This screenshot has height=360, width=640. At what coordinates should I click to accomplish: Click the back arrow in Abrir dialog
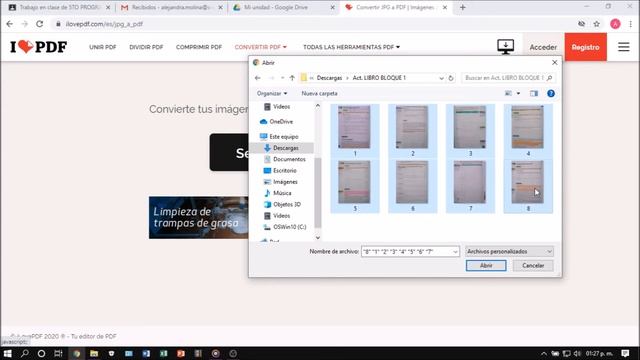click(x=258, y=78)
